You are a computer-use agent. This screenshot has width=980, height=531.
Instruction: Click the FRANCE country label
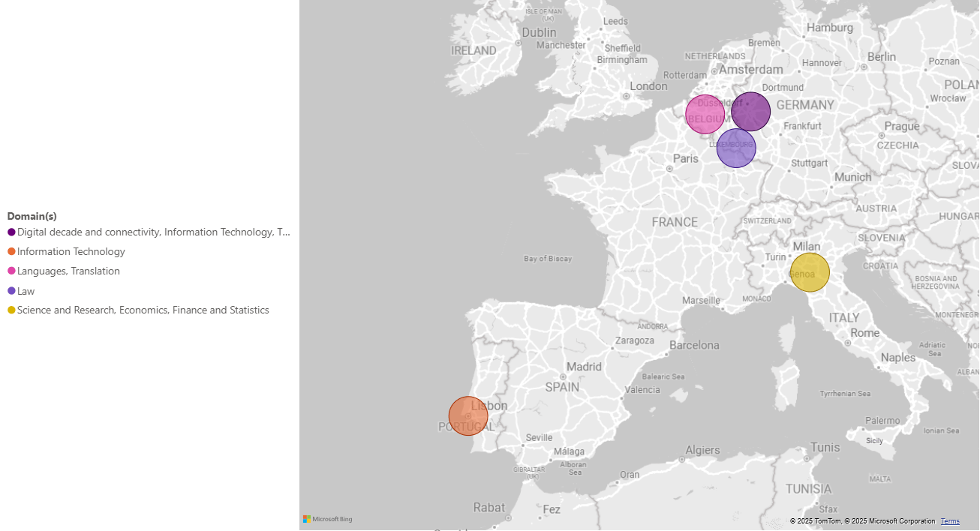click(x=675, y=223)
